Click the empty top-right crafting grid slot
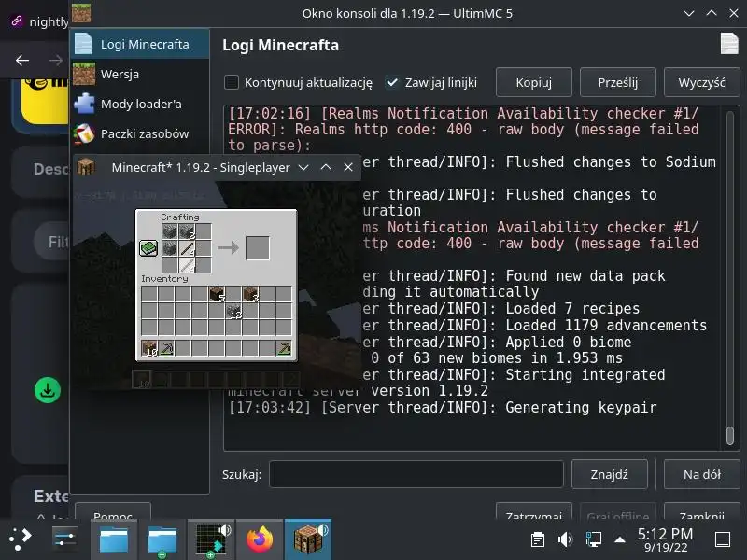 coord(204,231)
